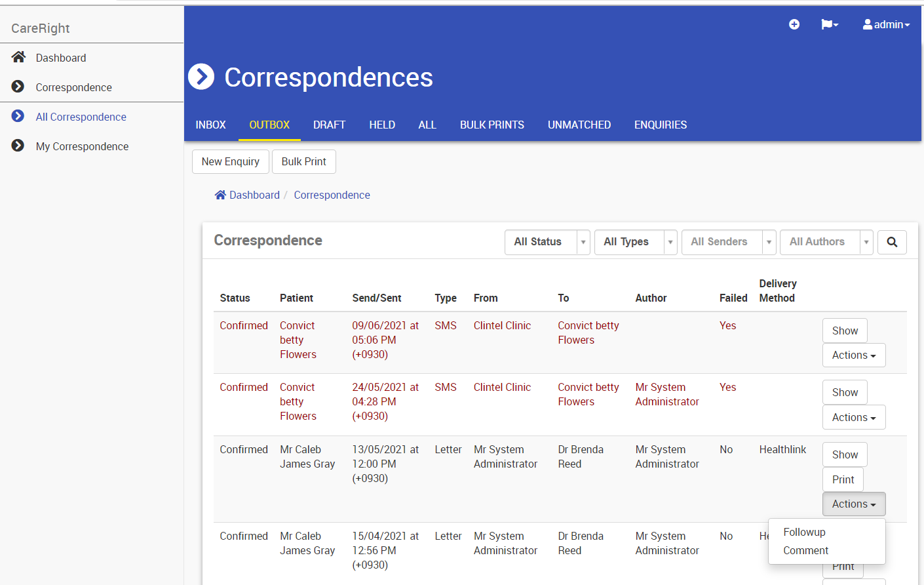Click the Type column header
Image resolution: width=924 pixels, height=585 pixels.
pos(446,298)
